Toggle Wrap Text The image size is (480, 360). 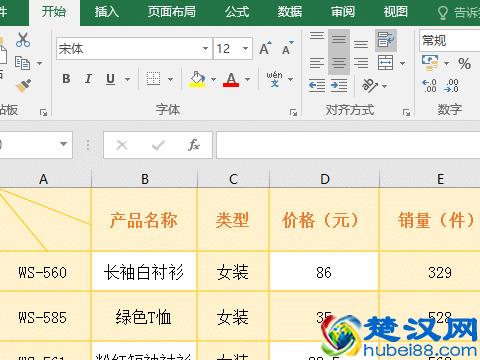(386, 40)
